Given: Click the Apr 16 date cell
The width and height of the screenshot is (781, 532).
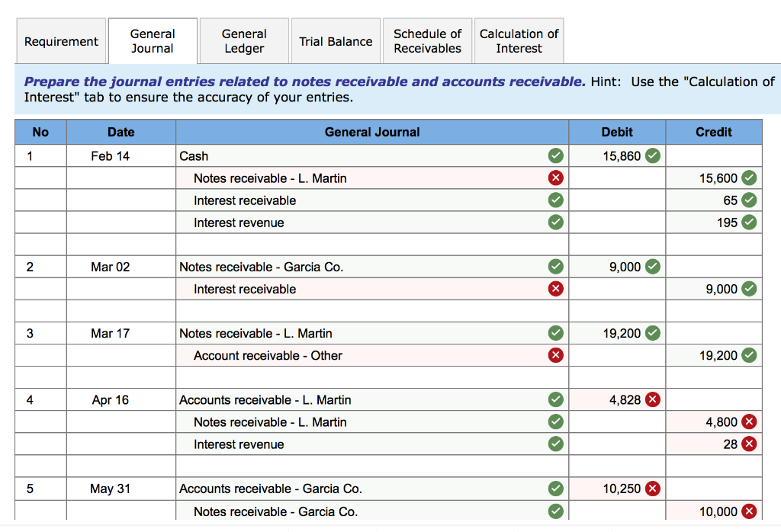Looking at the screenshot, I should point(121,399).
